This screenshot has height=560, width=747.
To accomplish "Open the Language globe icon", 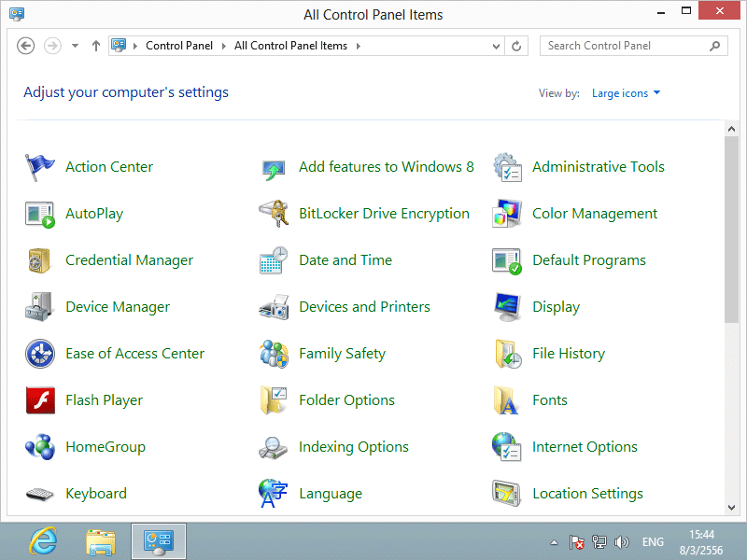I will pyautogui.click(x=273, y=494).
